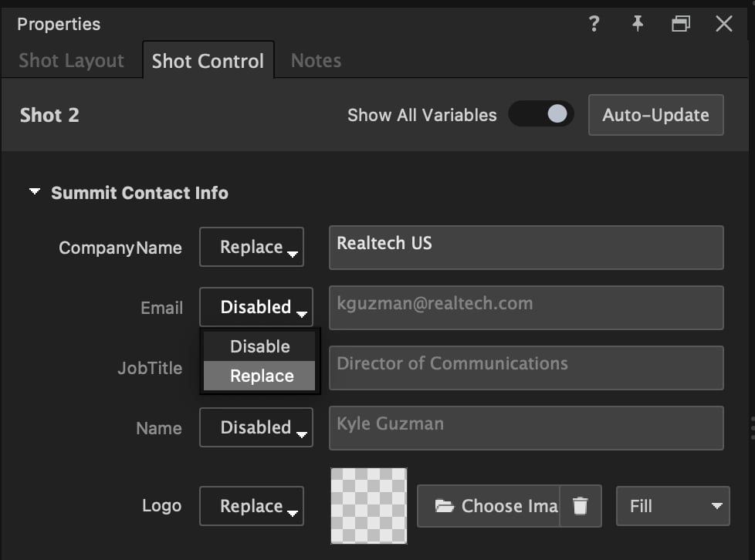The height and width of the screenshot is (560, 755).
Task: Click the Logo label
Action: pos(162,506)
